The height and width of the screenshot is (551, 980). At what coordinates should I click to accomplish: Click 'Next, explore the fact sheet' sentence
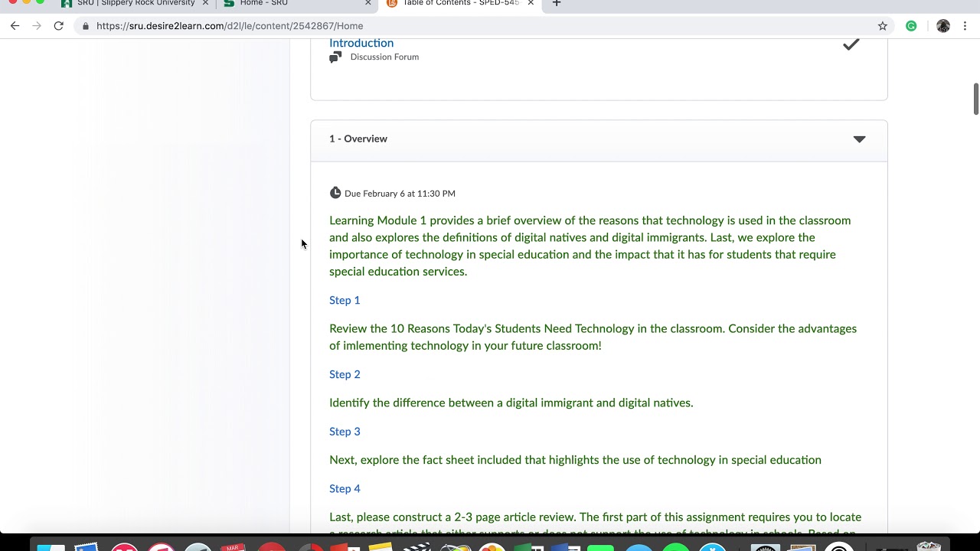[575, 460]
